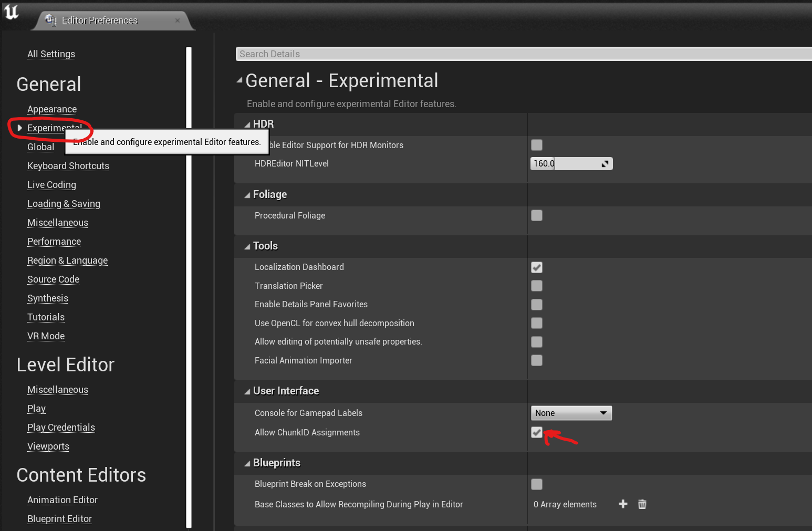Collapse the Tools section
This screenshot has height=531, width=812.
click(x=247, y=246)
